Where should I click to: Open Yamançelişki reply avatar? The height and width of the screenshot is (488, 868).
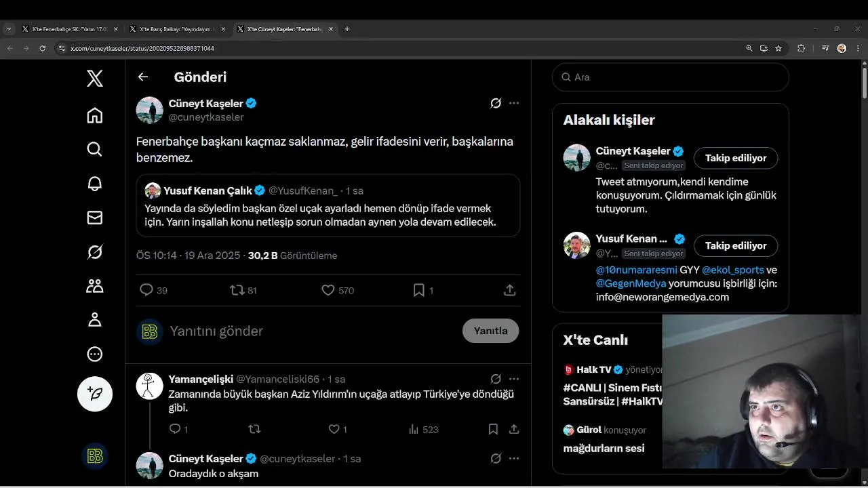[x=150, y=386]
